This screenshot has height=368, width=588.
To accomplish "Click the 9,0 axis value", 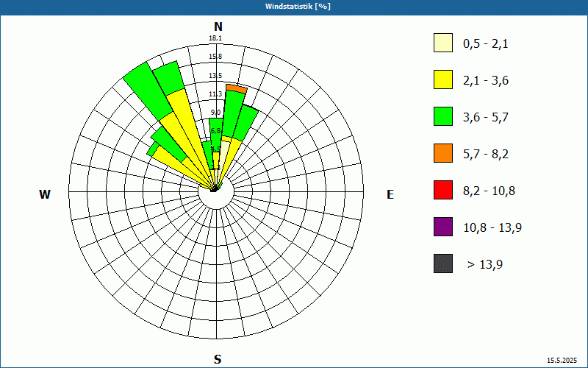I will [x=215, y=113].
